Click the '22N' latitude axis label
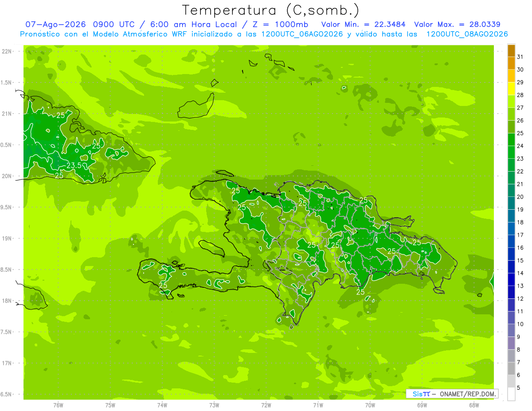This screenshot has height=411, width=532. point(6,51)
